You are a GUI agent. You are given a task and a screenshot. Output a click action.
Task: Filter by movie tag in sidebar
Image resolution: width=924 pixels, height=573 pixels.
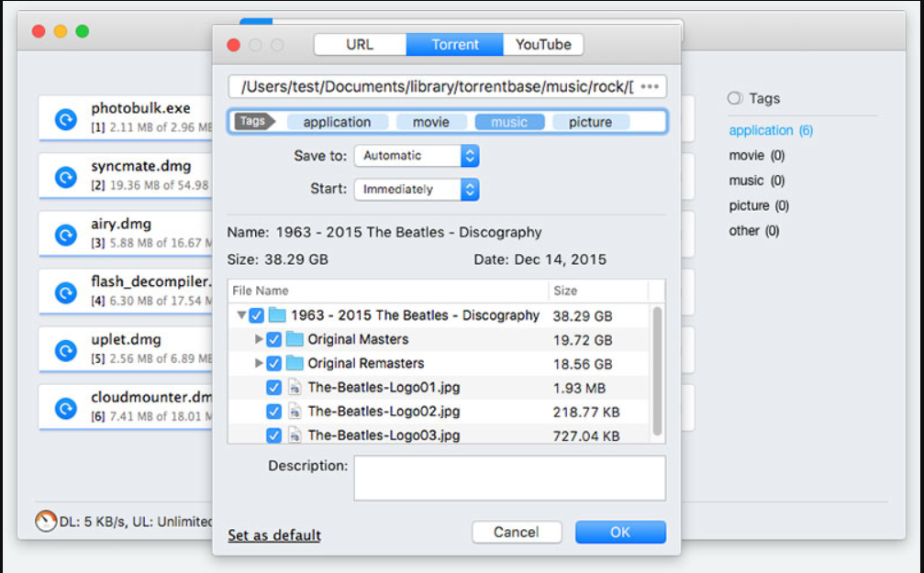pos(757,156)
